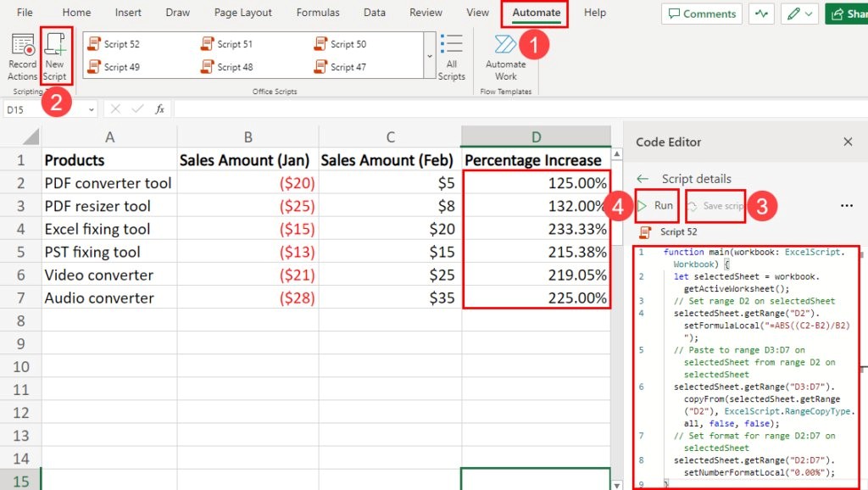The width and height of the screenshot is (868, 490).
Task: Open the editing mode pencil dropdown
Action: coord(800,14)
